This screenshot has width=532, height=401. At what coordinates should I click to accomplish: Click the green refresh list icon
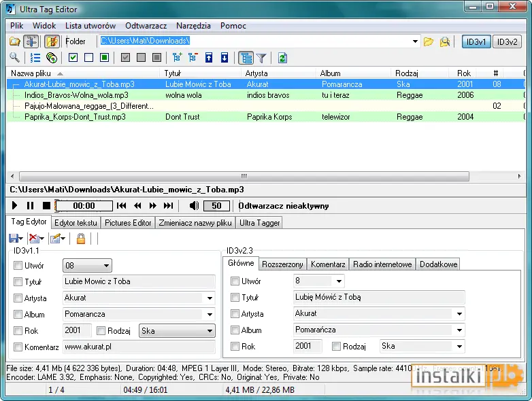point(282,58)
